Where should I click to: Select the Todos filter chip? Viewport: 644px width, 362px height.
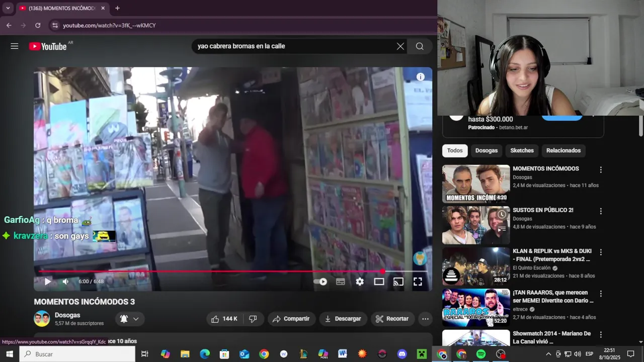point(455,150)
